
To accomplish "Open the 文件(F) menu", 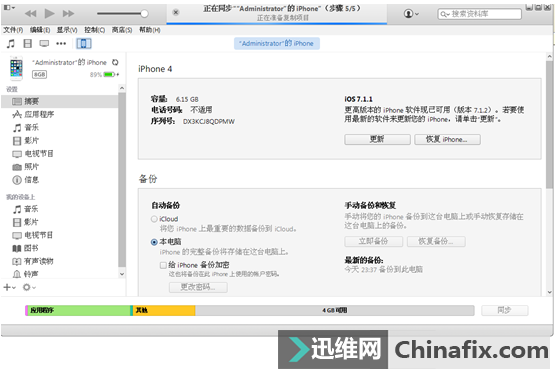I will (x=13, y=30).
